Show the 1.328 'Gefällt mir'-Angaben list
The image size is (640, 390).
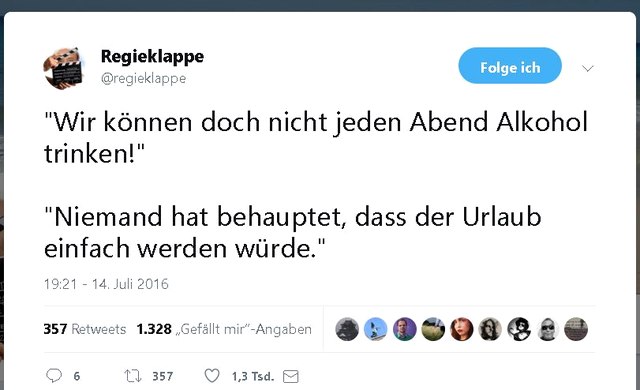(224, 329)
